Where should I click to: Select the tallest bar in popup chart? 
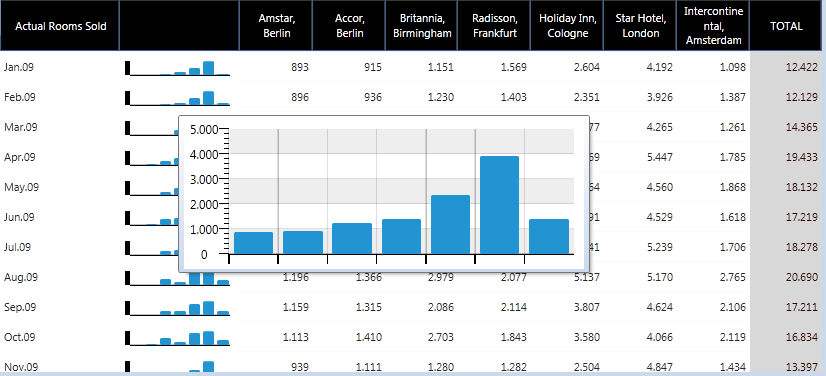[x=499, y=205]
